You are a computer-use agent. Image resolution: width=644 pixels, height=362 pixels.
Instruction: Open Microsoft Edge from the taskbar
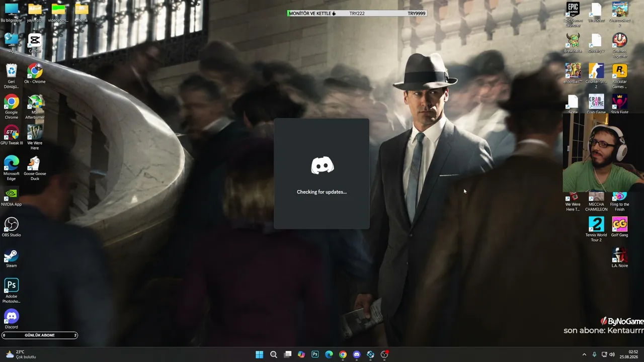point(329,354)
